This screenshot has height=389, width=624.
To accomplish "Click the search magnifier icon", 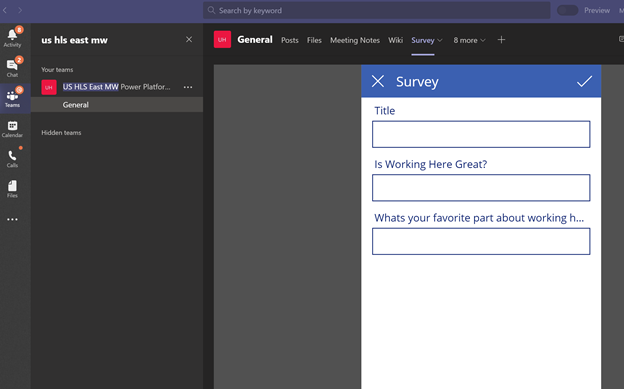I will coord(211,10).
